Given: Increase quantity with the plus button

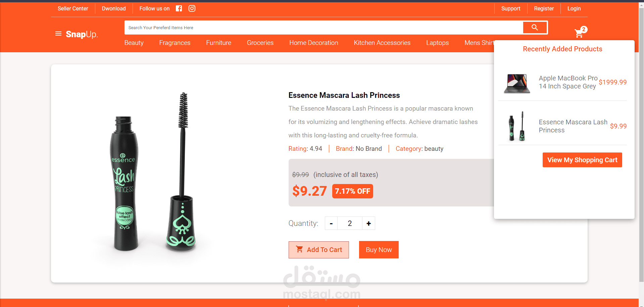Looking at the screenshot, I should tap(368, 223).
